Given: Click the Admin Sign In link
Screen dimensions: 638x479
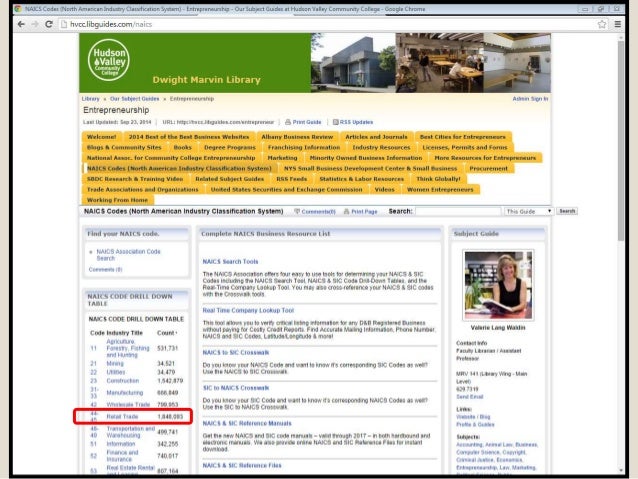Looking at the screenshot, I should [530, 99].
